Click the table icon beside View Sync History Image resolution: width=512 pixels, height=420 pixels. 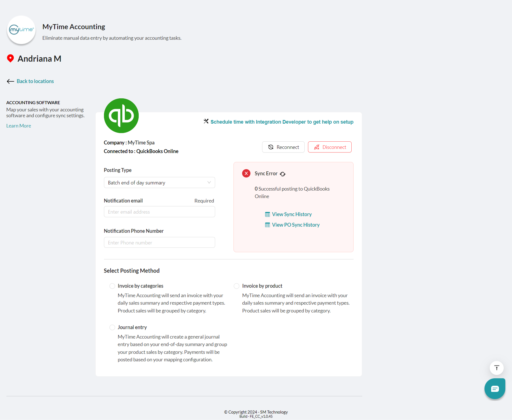click(267, 214)
